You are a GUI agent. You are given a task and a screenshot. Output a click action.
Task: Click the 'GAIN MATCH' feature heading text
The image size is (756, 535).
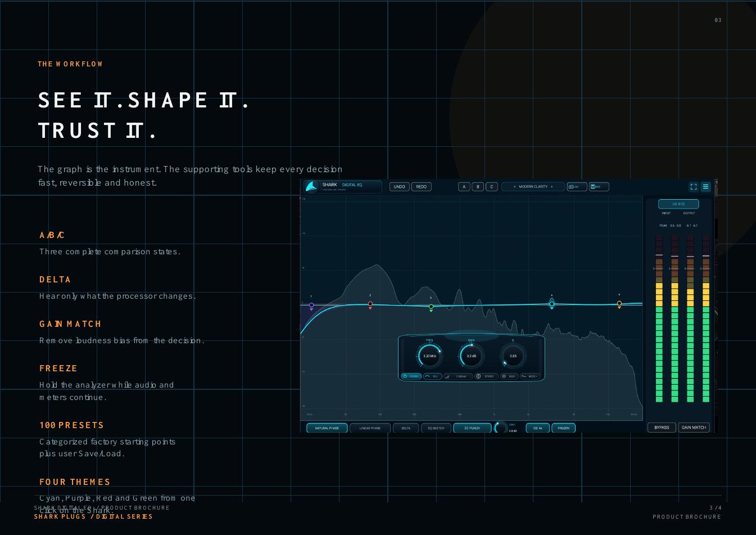[70, 324]
